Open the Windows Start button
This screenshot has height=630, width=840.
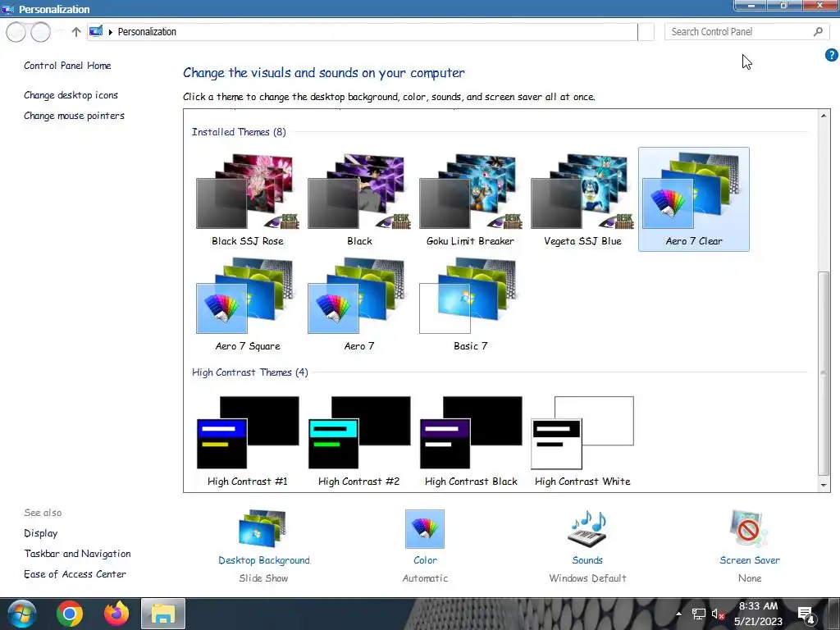22,614
